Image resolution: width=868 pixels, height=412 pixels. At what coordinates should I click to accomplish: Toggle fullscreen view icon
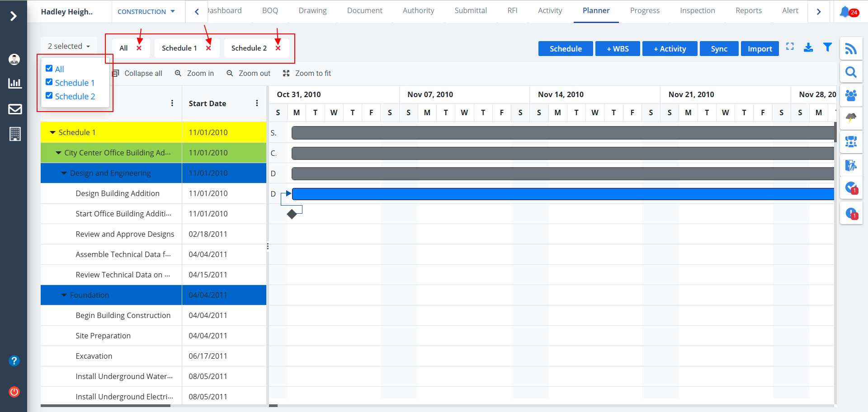click(x=790, y=47)
